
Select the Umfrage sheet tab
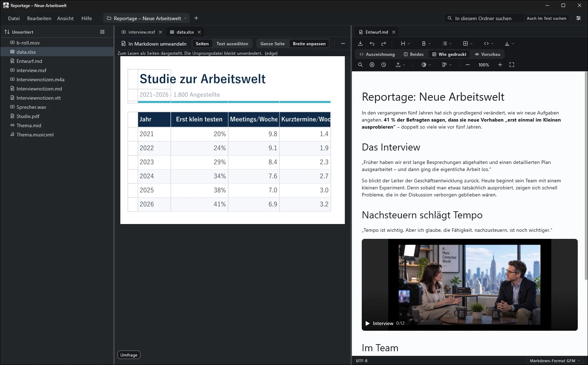129,355
